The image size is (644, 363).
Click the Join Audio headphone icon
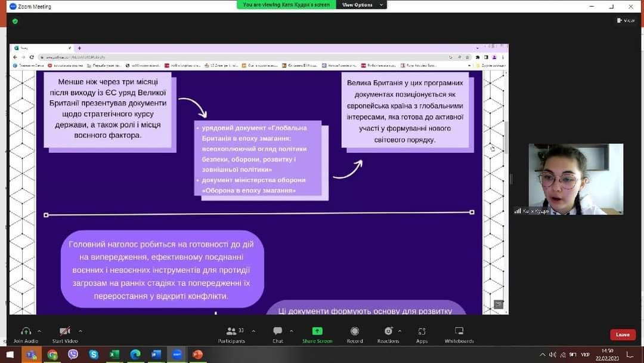click(x=26, y=331)
